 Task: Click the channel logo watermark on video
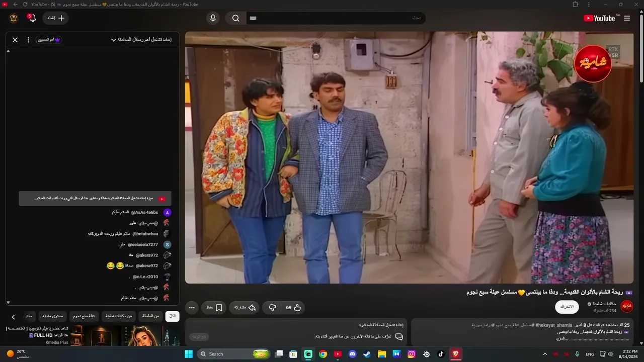click(x=593, y=64)
